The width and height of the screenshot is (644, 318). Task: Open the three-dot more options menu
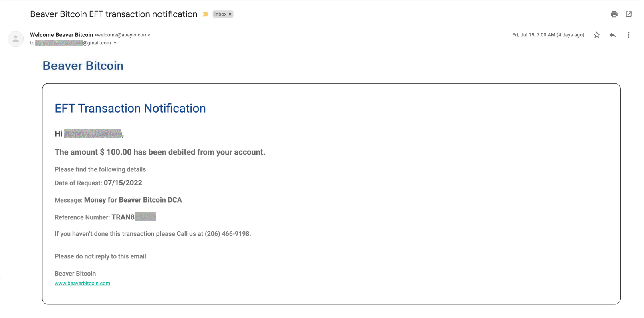pos(628,35)
